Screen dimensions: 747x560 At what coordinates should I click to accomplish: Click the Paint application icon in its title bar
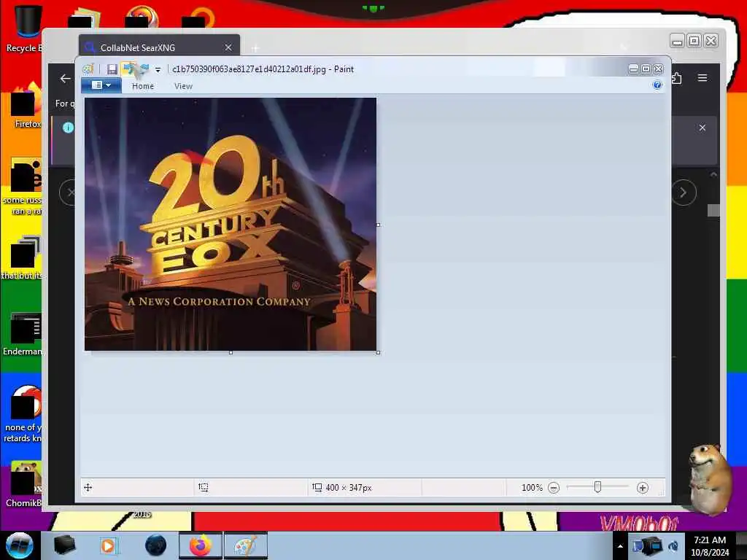pos(88,69)
